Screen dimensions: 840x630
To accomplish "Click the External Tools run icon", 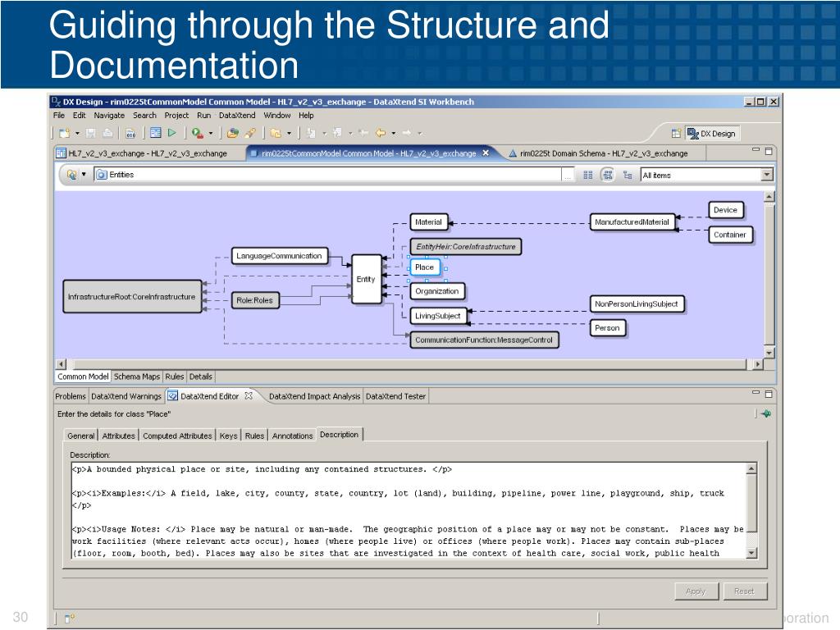I will click(x=197, y=133).
